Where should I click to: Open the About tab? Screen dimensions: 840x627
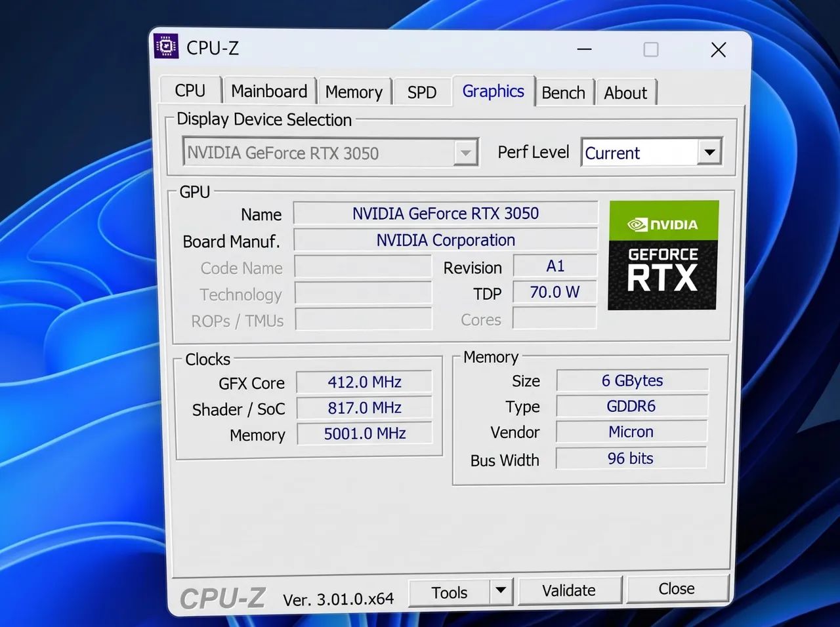tap(625, 93)
